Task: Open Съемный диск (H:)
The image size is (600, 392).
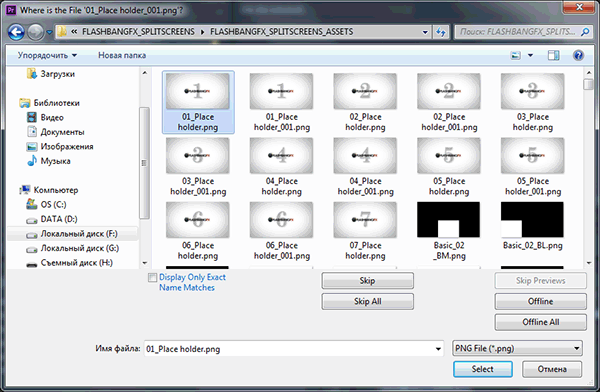Action: (69, 263)
